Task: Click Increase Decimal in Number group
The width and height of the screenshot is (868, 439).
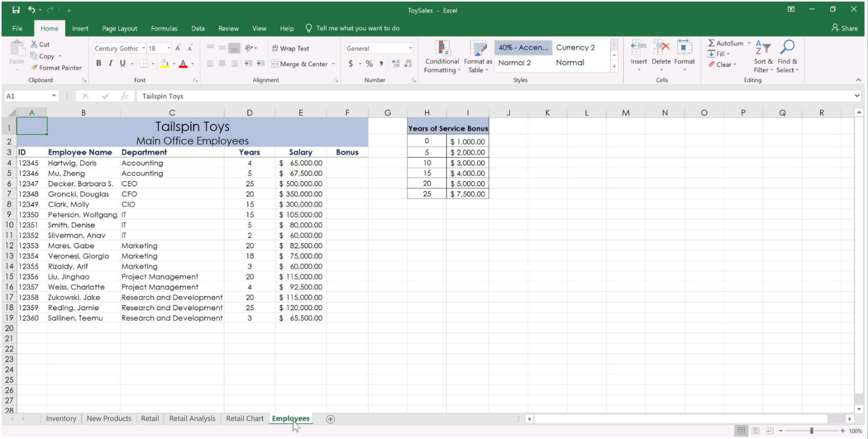Action: [x=395, y=64]
